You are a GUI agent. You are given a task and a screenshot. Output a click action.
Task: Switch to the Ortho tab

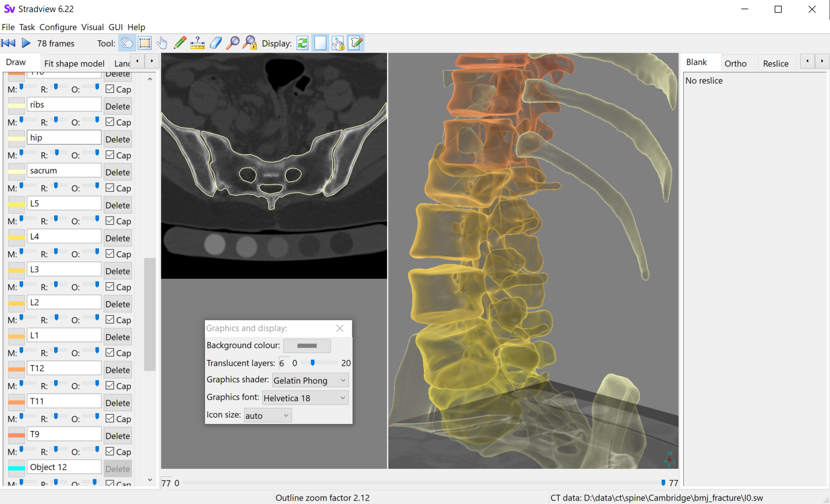[736, 63]
